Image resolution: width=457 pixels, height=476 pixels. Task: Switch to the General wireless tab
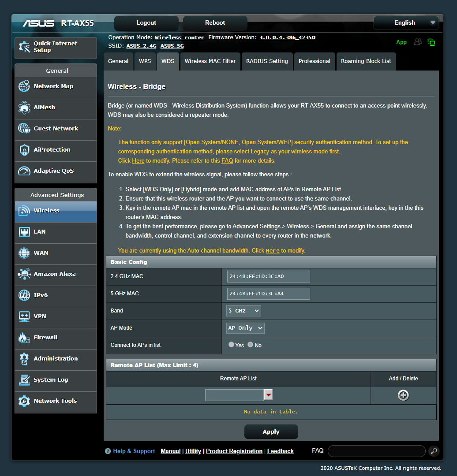pos(118,61)
